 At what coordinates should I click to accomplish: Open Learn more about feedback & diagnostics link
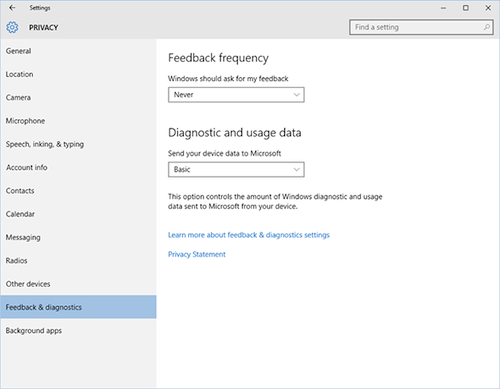(249, 235)
